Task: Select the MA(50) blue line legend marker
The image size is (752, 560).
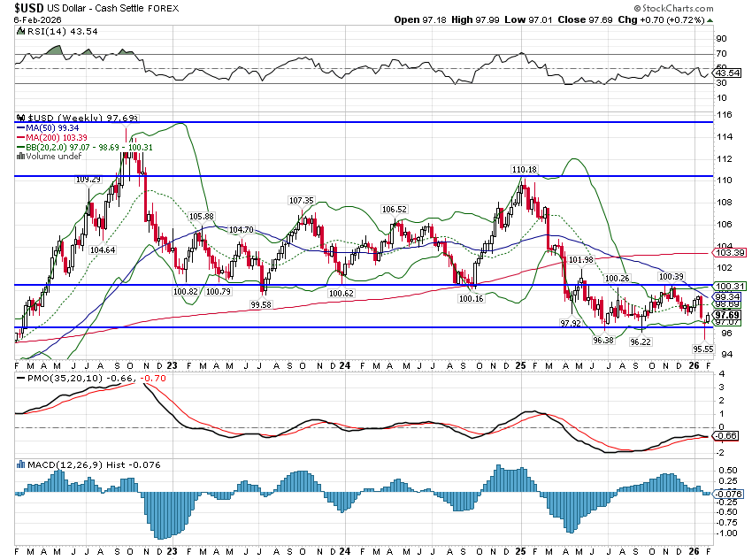Action: click(22, 127)
